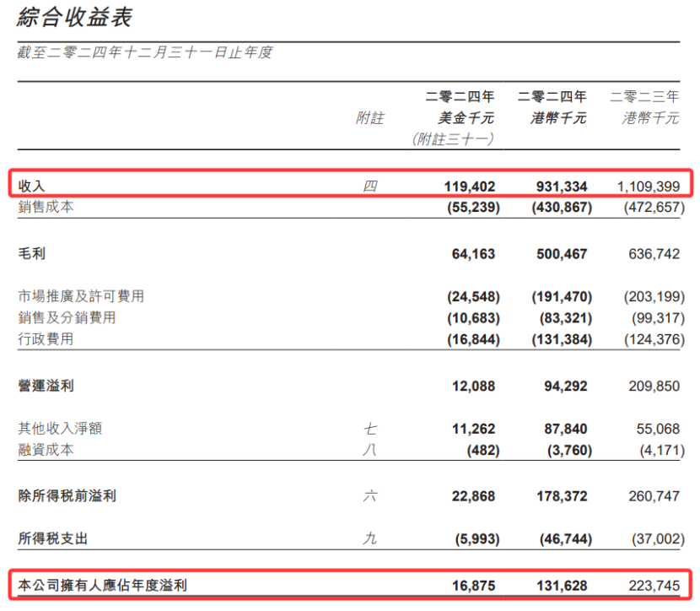Click the 本公司擁有人應佔年度溢利 row label

pos(103,586)
